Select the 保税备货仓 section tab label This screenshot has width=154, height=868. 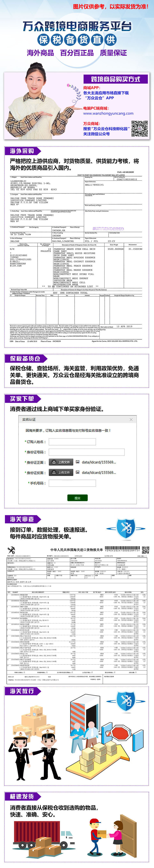[x=25, y=359]
